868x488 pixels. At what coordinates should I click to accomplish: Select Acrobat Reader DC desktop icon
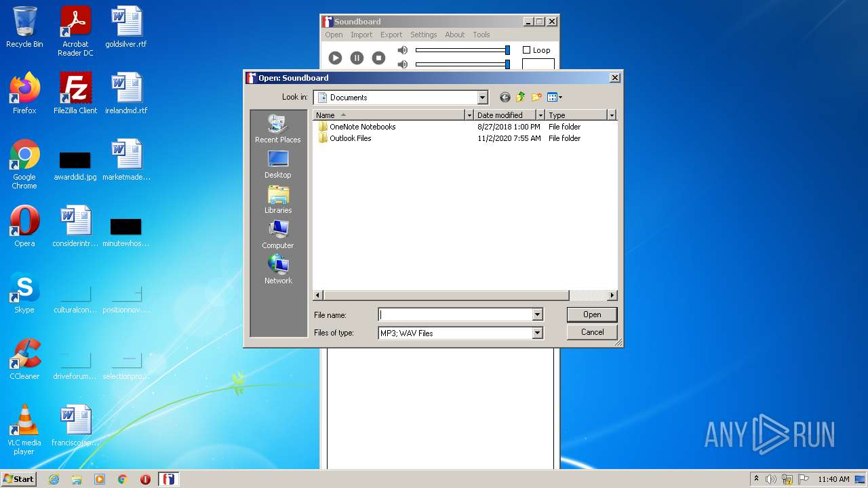tap(75, 31)
